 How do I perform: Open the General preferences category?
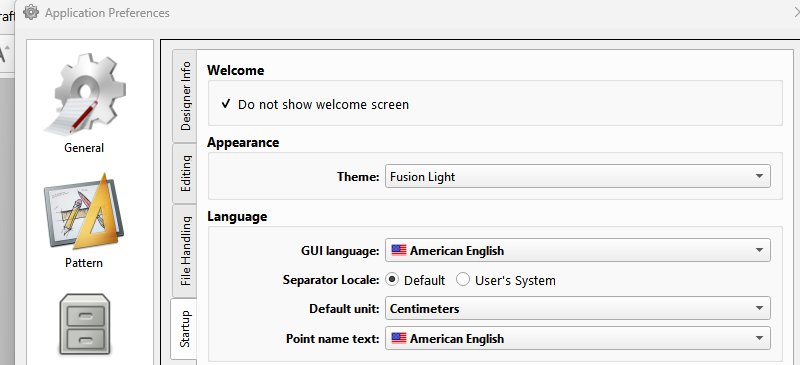84,103
